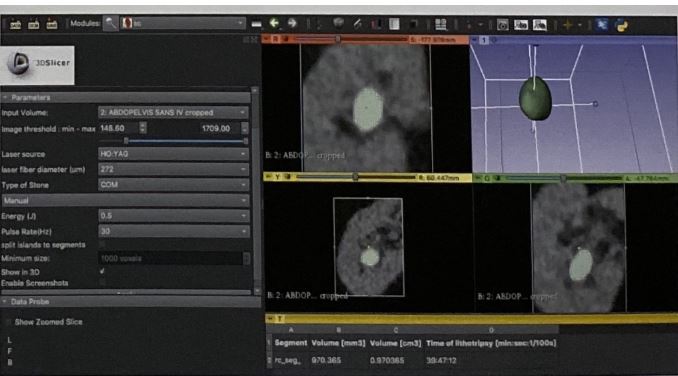This screenshot has height=376, width=678.
Task: Click the Load Data toolbar icon
Action: tap(16, 25)
